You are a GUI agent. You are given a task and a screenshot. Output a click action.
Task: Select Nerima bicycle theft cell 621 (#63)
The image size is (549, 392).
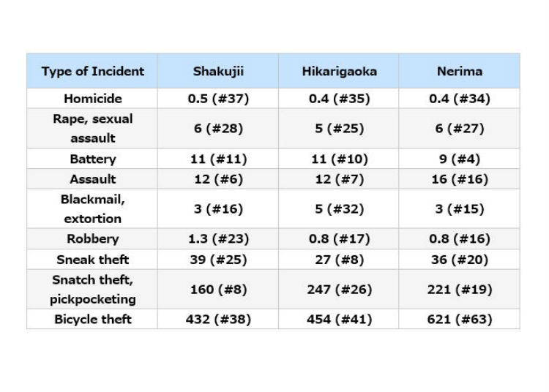pyautogui.click(x=460, y=320)
